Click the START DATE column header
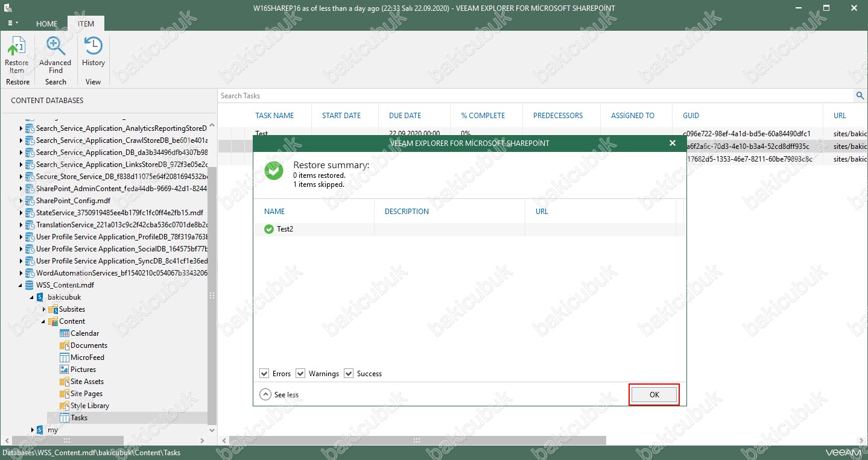868x460 pixels. [341, 115]
